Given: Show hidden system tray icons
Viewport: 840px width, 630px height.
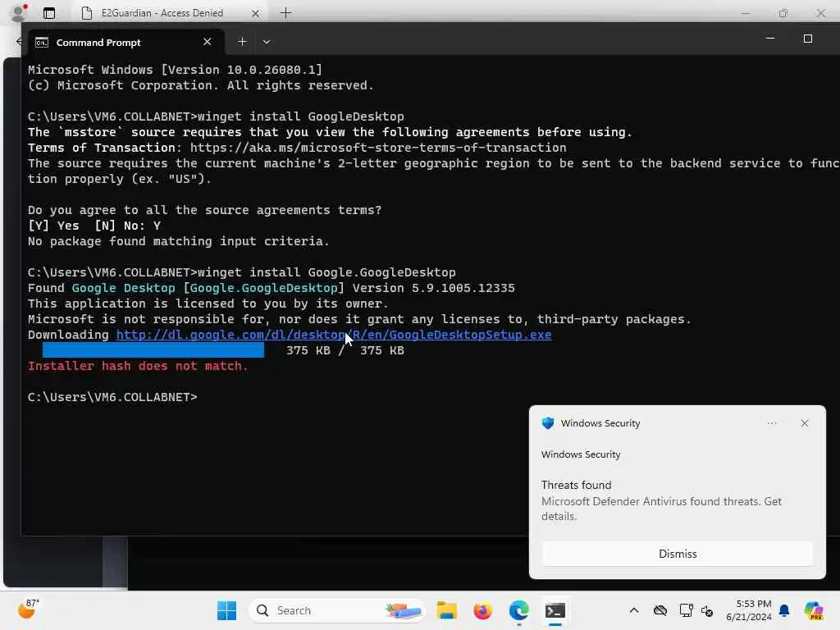Looking at the screenshot, I should (x=634, y=610).
